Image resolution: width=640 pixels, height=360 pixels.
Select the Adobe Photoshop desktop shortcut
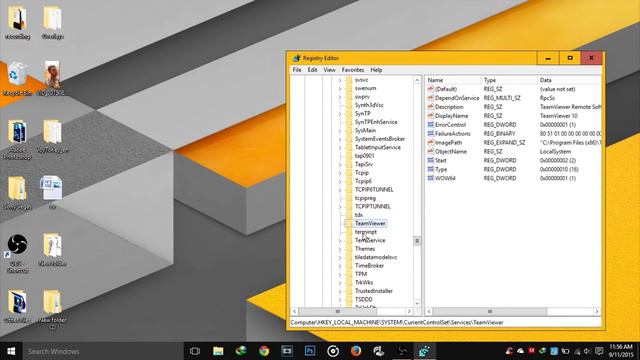coord(17,140)
